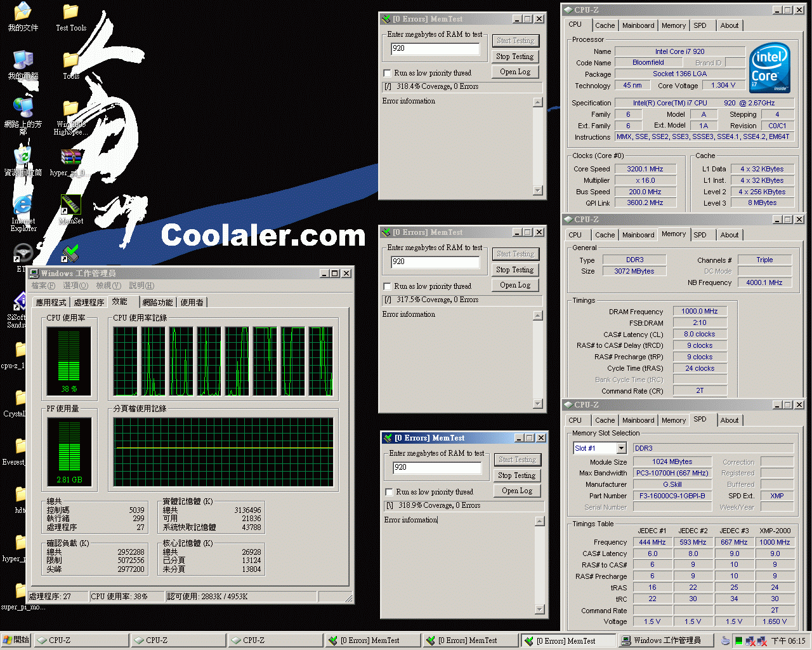Screen dimensions: 812x650
Task: Open 檔案 menu in Task Manager
Action: (x=43, y=286)
